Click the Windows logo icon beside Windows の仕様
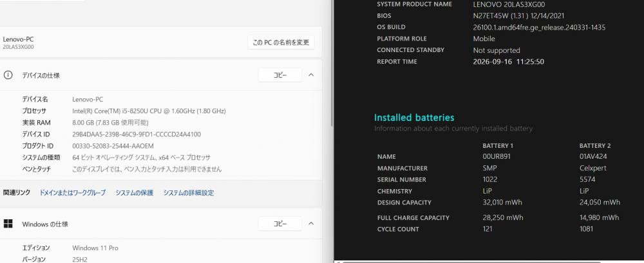 point(8,224)
